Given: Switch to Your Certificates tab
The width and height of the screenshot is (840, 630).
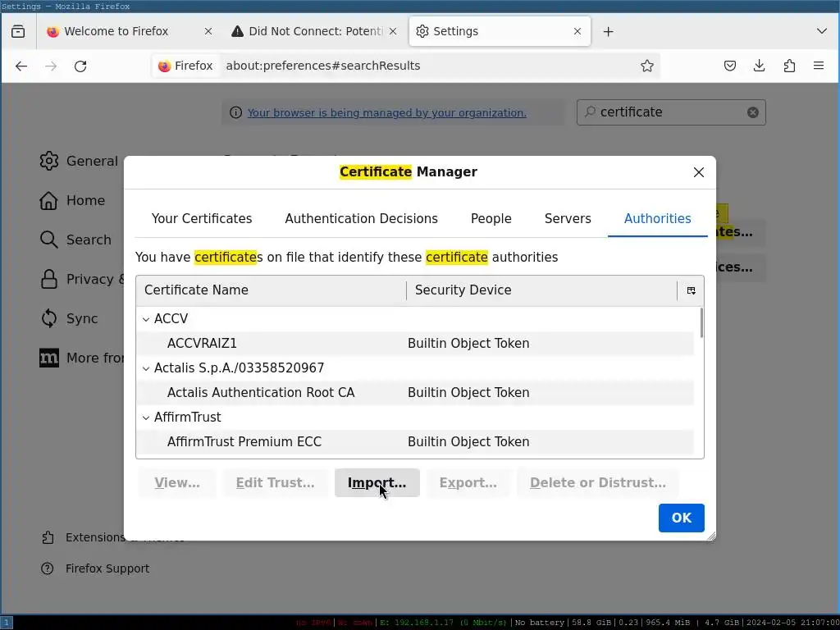Looking at the screenshot, I should coord(202,218).
